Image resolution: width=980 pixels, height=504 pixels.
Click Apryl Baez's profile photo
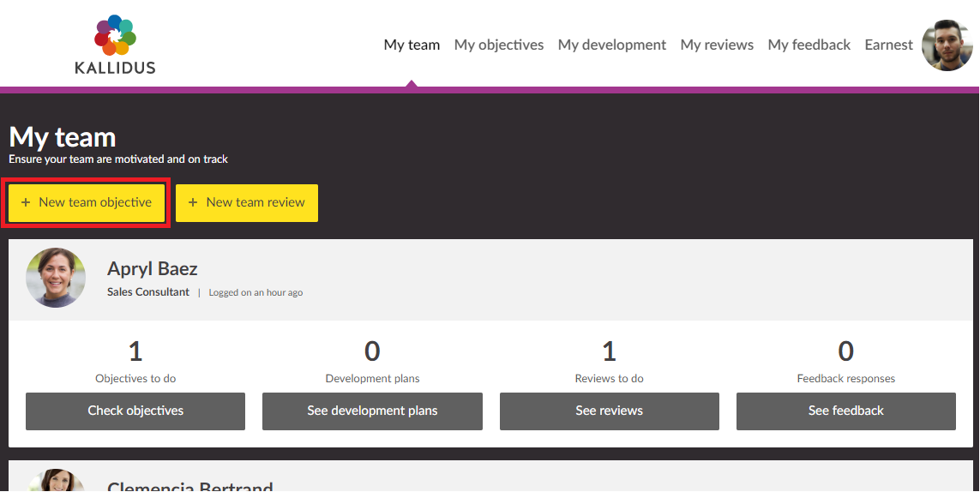pyautogui.click(x=56, y=278)
